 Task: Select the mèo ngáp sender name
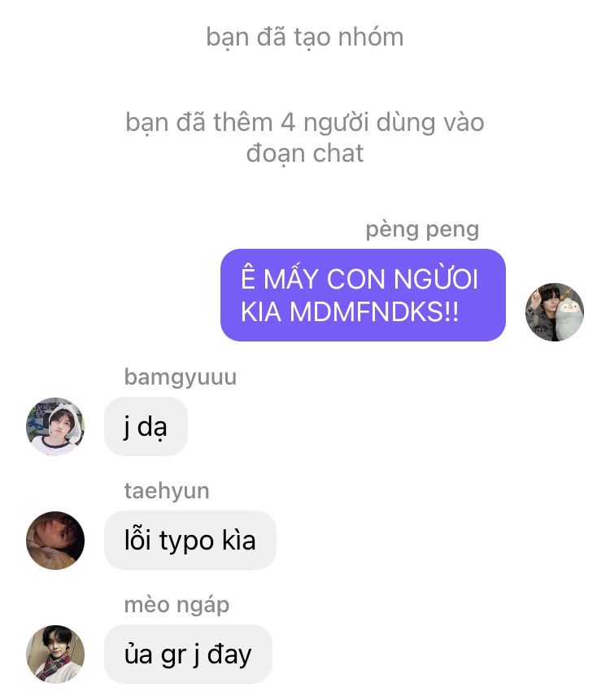(176, 606)
